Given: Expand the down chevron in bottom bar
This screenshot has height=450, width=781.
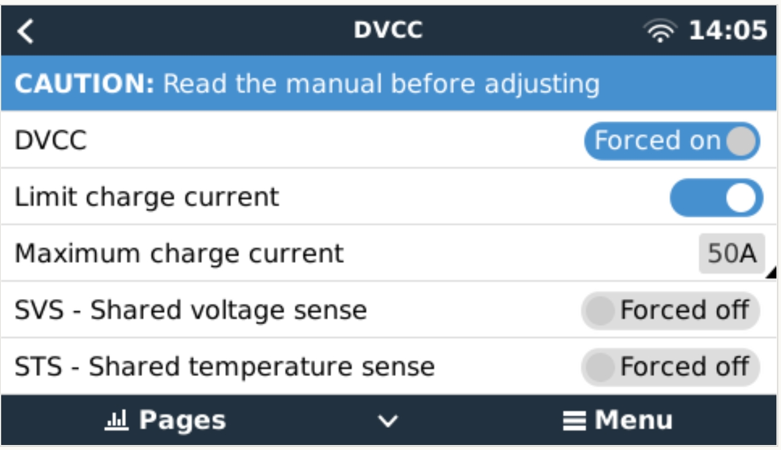Looking at the screenshot, I should (388, 421).
